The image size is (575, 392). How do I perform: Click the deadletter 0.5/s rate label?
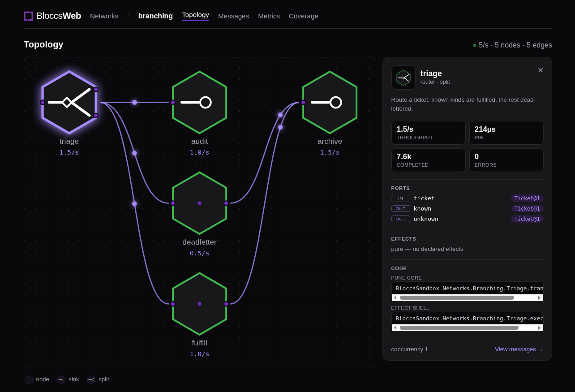coord(200,253)
